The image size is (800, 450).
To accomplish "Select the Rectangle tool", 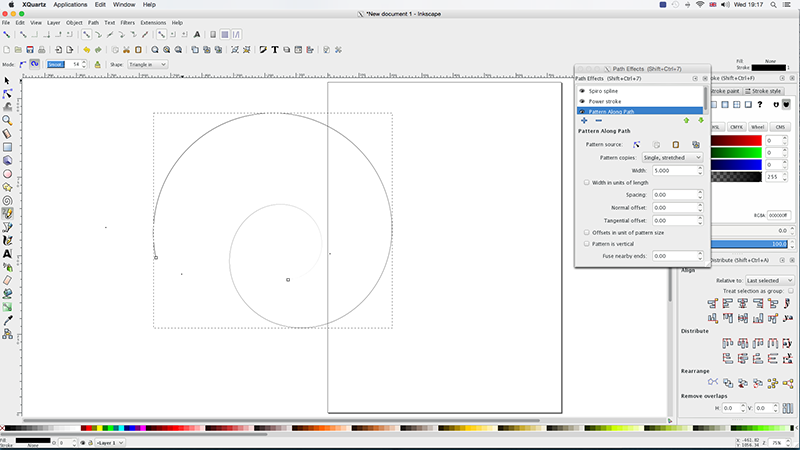I will [x=7, y=147].
